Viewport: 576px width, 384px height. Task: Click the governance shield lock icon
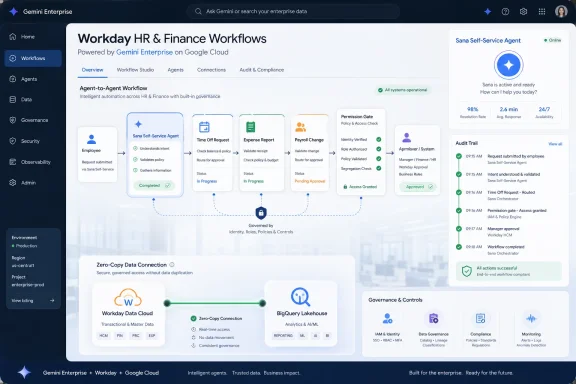(261, 213)
